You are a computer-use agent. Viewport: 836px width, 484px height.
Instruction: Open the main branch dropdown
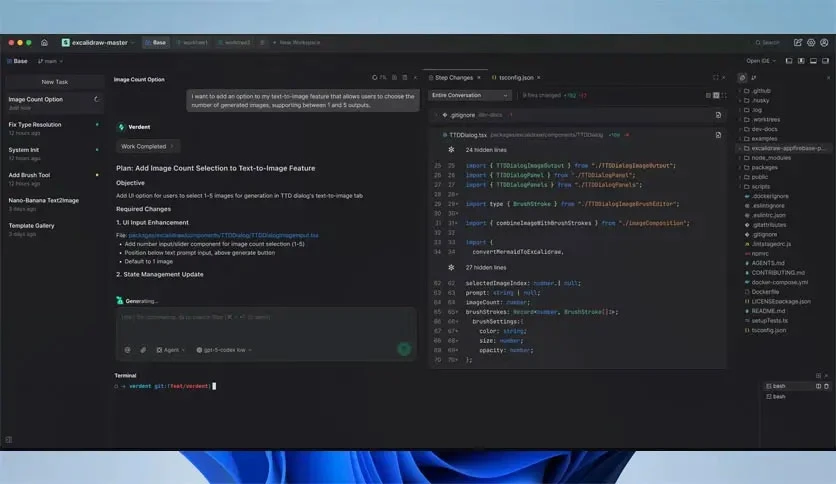[x=50, y=61]
